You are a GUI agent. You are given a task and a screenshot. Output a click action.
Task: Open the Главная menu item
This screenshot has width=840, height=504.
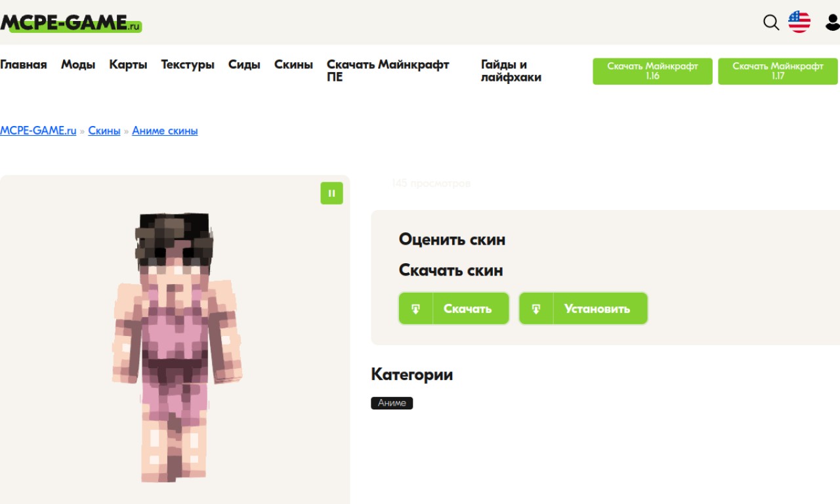coord(24,64)
